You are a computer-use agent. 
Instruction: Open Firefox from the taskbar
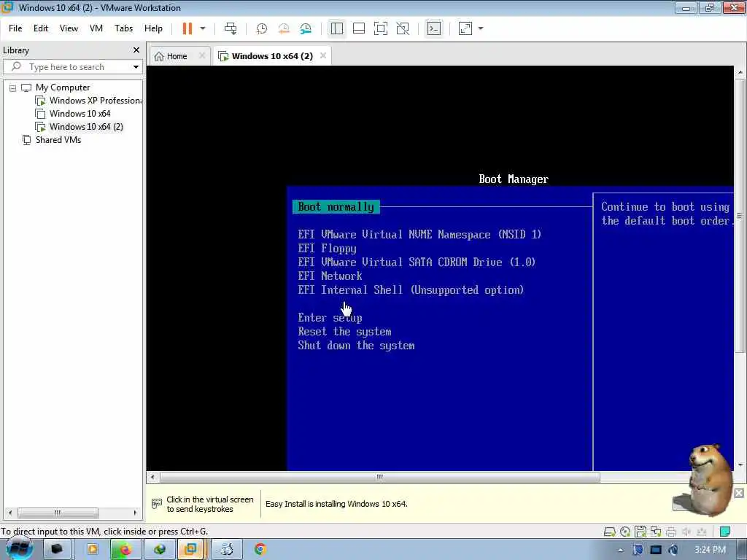tap(124, 550)
